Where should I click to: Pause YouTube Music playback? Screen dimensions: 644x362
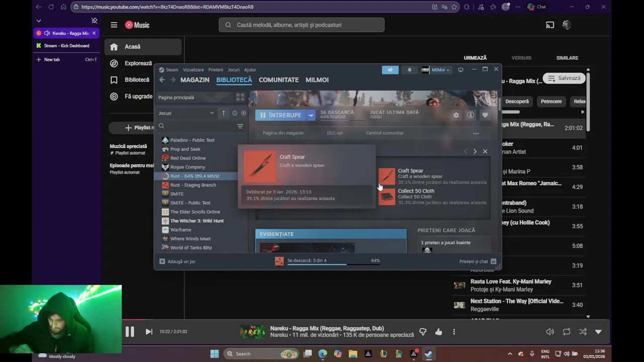pos(129,332)
